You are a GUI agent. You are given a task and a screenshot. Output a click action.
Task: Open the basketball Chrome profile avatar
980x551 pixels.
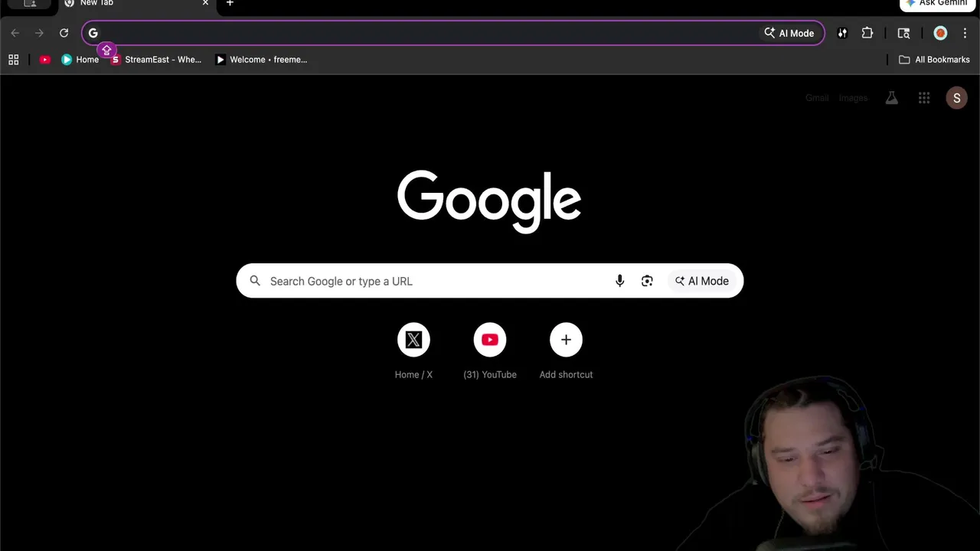pos(940,33)
